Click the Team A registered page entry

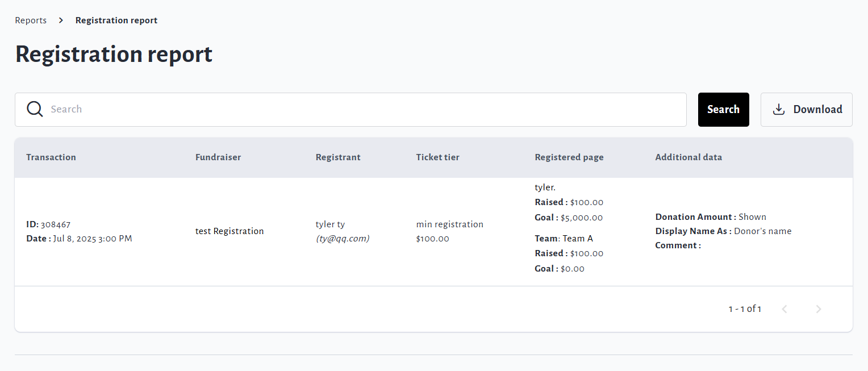(577, 239)
